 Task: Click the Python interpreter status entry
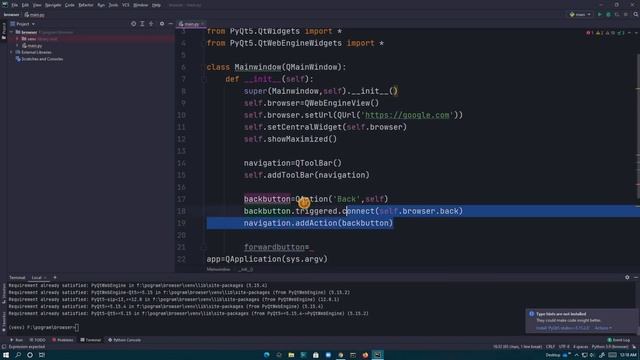[610, 347]
